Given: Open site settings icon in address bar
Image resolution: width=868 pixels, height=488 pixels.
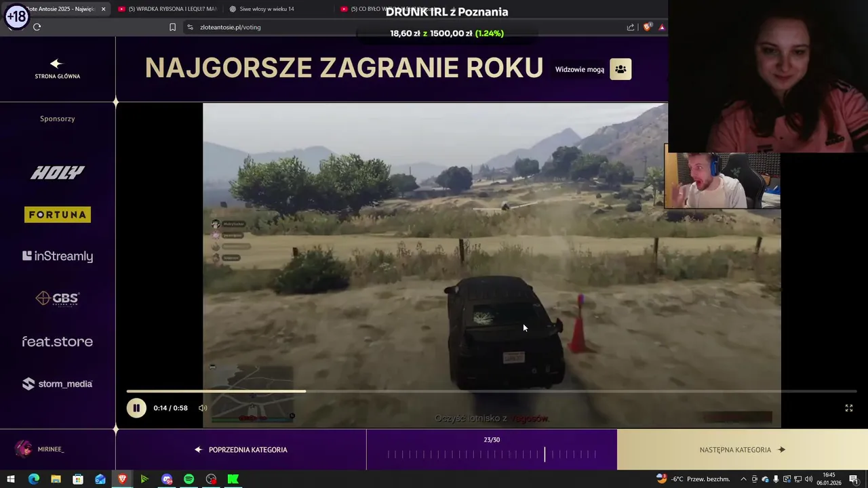Looking at the screenshot, I should 190,27.
